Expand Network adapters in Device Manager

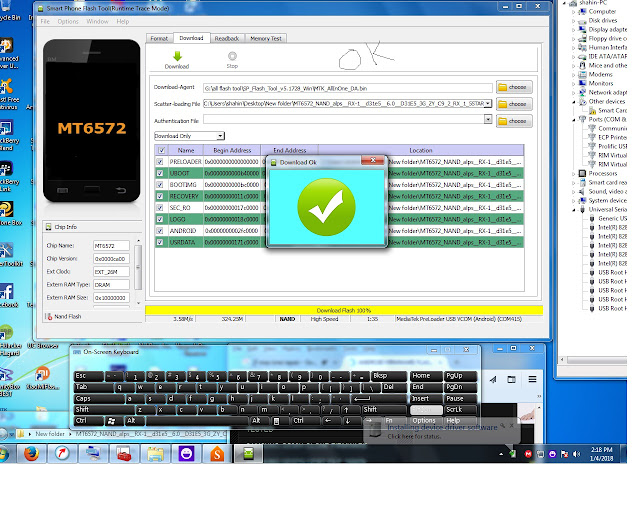[x=573, y=93]
